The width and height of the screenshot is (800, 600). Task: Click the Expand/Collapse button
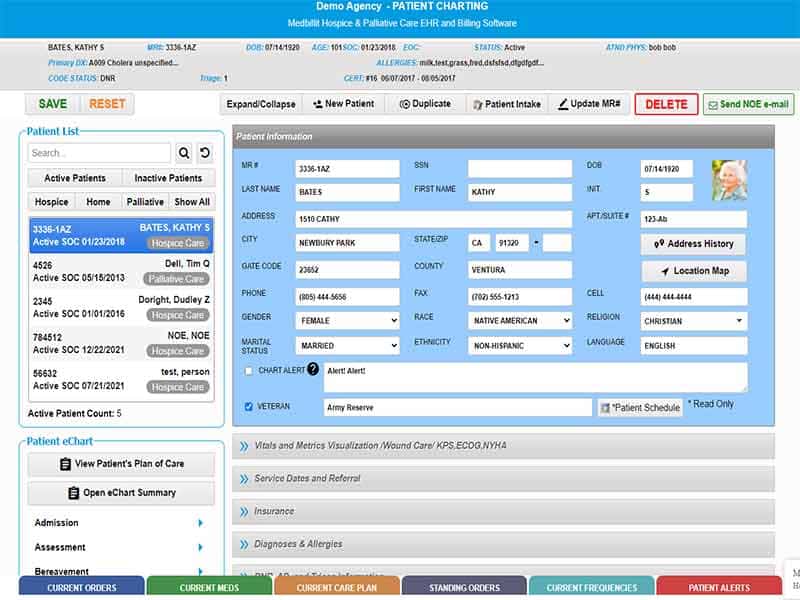[261, 104]
